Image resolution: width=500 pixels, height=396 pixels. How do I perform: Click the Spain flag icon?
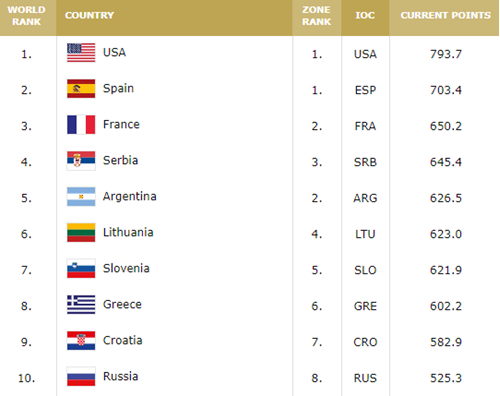[81, 89]
